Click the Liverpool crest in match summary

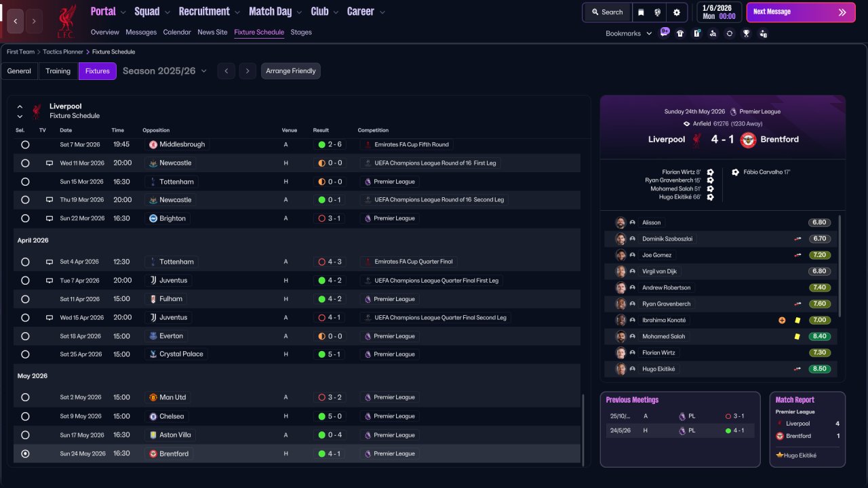click(x=696, y=140)
